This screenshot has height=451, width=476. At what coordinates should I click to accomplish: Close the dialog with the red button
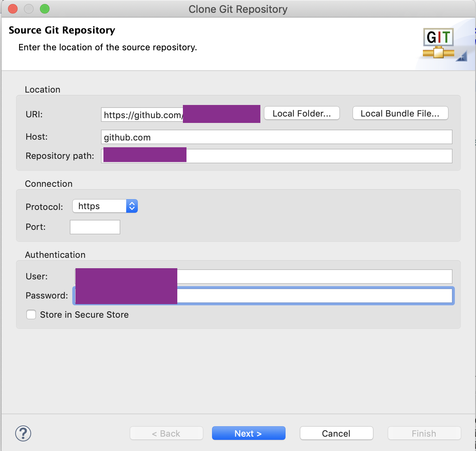pos(13,9)
